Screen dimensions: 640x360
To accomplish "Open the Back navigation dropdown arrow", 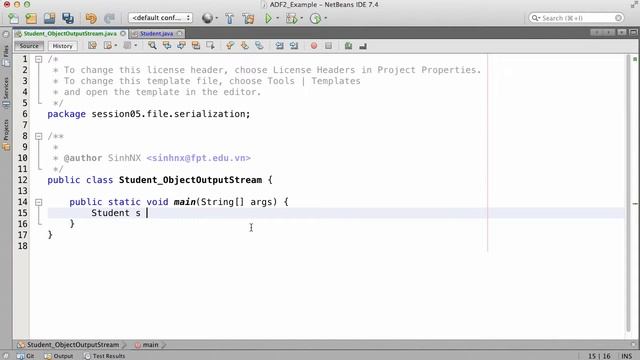I will (x=116, y=46).
